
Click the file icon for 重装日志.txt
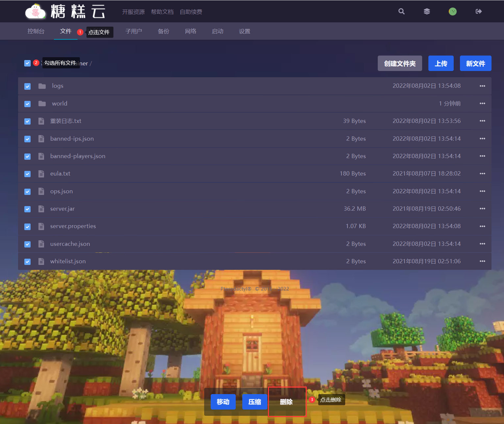pyautogui.click(x=41, y=121)
